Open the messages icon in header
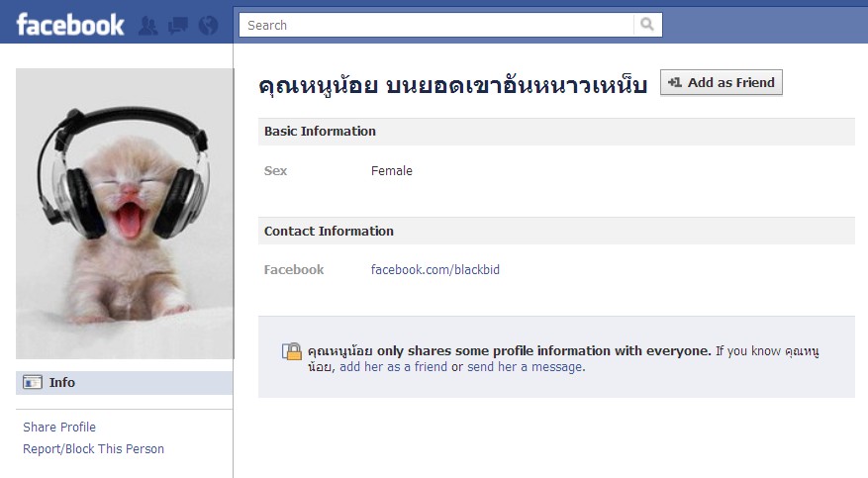868x478 pixels. tap(178, 26)
